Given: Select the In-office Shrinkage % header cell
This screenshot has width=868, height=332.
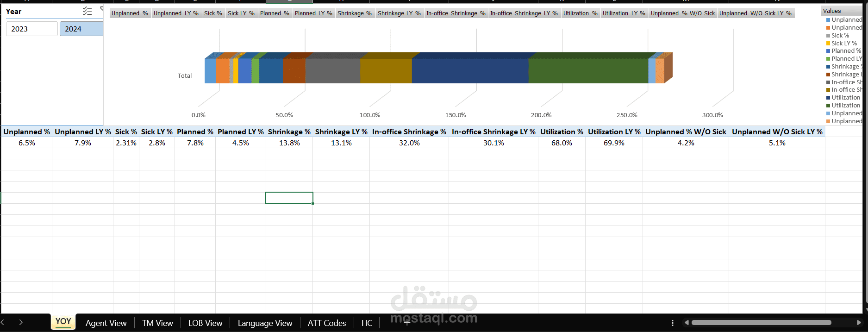Looking at the screenshot, I should point(409,132).
